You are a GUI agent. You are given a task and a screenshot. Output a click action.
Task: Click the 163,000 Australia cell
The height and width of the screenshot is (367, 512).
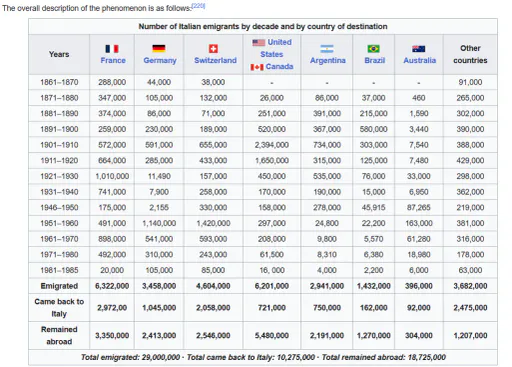tap(419, 223)
